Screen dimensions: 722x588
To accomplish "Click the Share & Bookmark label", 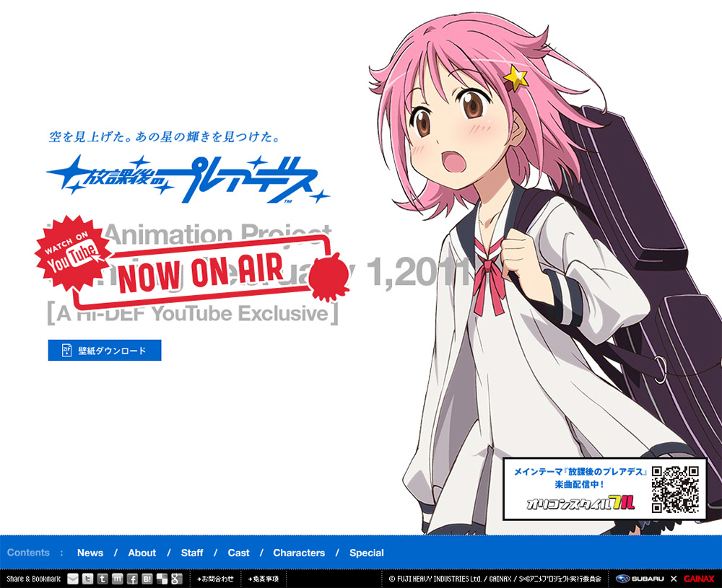I will [33, 579].
